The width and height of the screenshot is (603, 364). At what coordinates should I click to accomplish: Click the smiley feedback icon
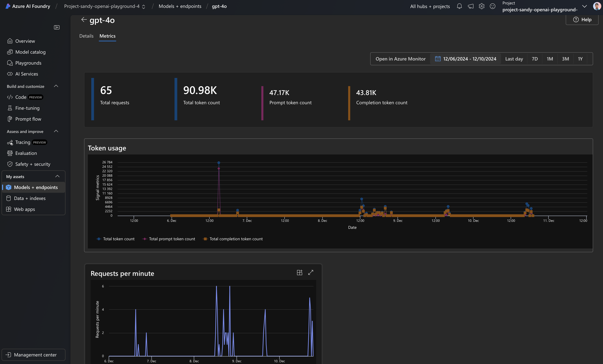point(493,6)
